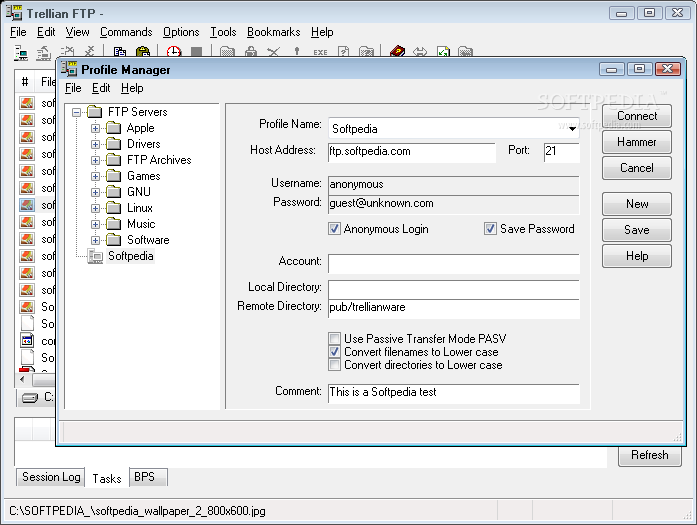Select the Softpedia profile in the tree
The width and height of the screenshot is (697, 525).
pos(131,256)
